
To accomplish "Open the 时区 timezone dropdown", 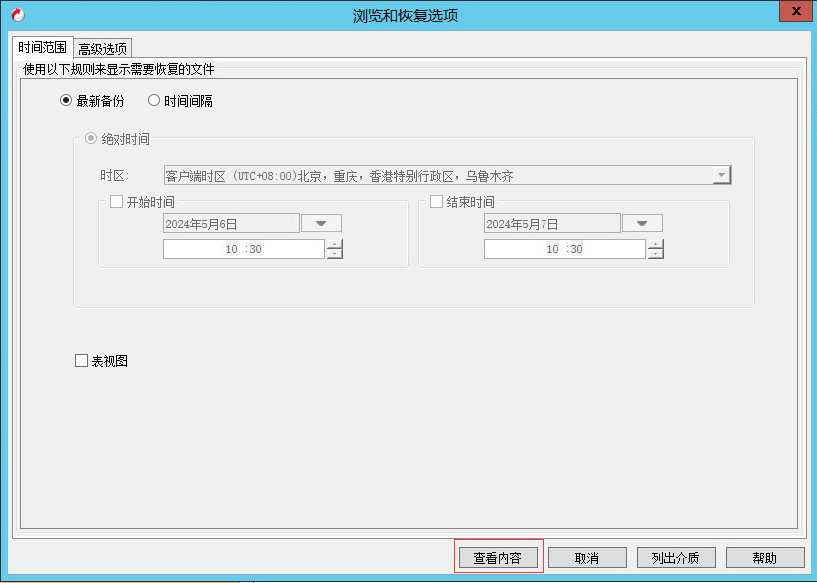I will coord(721,174).
